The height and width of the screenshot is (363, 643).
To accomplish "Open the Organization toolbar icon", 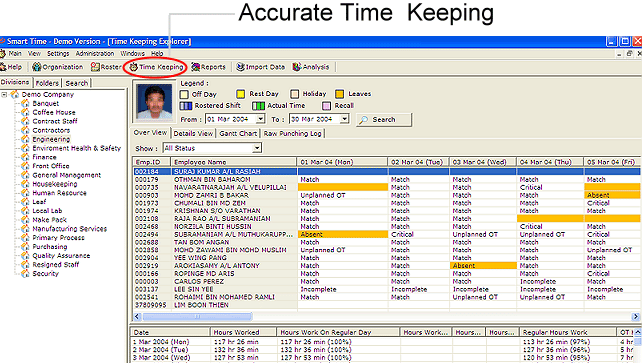I will coord(36,67).
